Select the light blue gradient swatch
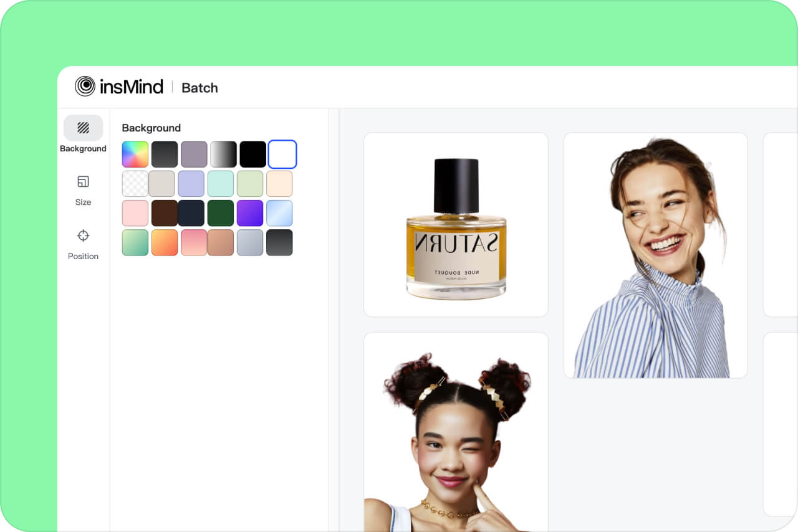 pyautogui.click(x=279, y=213)
